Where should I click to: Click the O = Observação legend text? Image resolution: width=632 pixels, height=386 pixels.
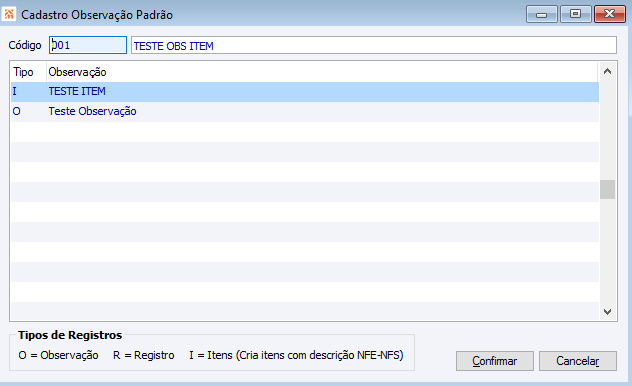[x=58, y=355]
